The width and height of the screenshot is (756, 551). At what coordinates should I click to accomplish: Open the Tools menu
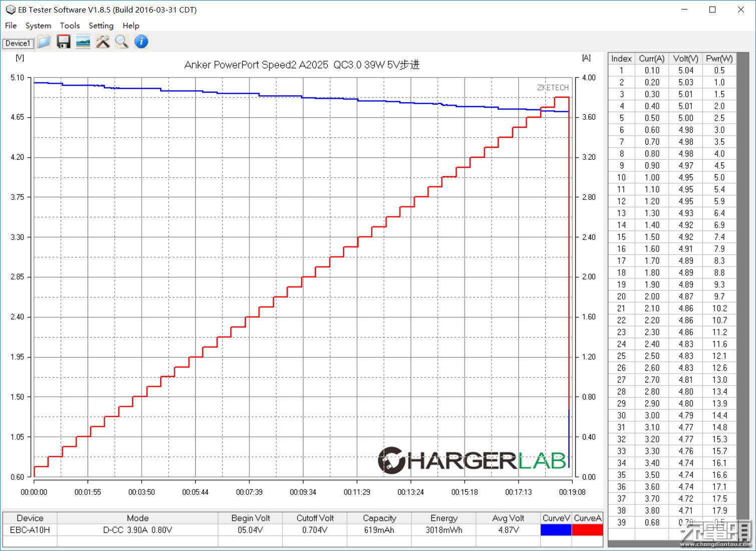tap(70, 26)
